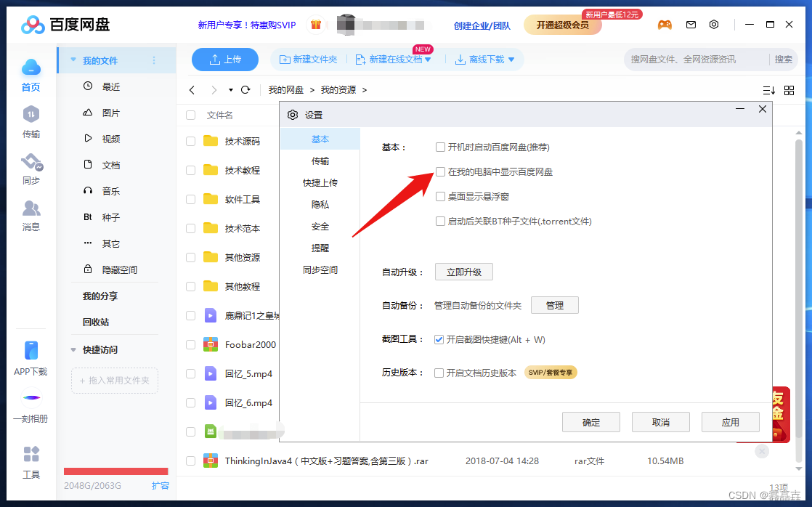Check 在我的电脑中显示百度网盘
The height and width of the screenshot is (507, 812).
[440, 172]
